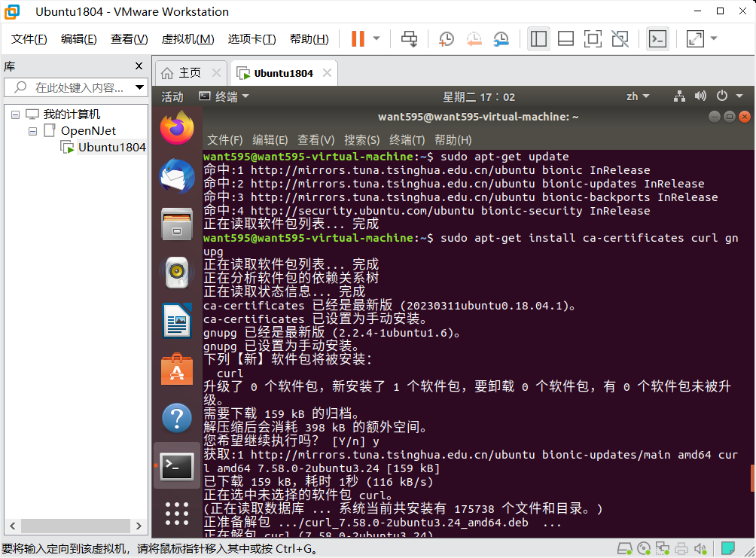Click the CD/DVD drive status icon
Viewport: 756px width, 558px height.
tap(644, 548)
